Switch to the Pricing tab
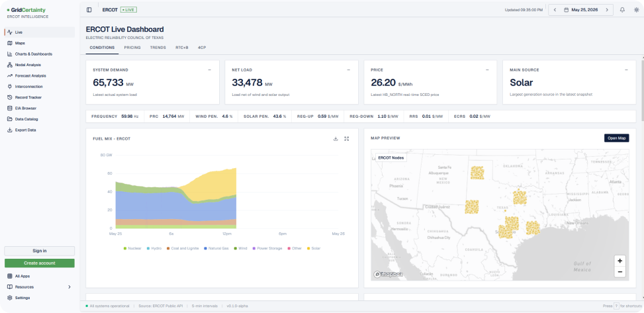This screenshot has width=644, height=313. pyautogui.click(x=132, y=48)
